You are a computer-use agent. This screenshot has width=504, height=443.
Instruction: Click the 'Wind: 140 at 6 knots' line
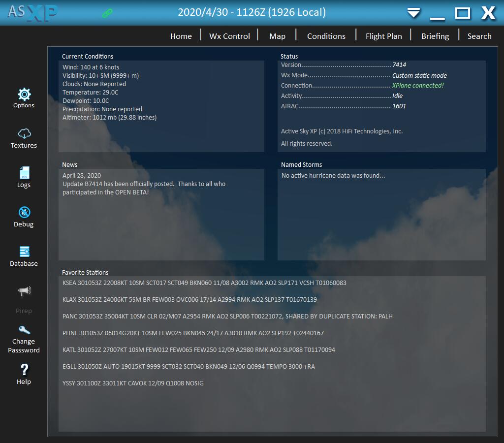[91, 67]
